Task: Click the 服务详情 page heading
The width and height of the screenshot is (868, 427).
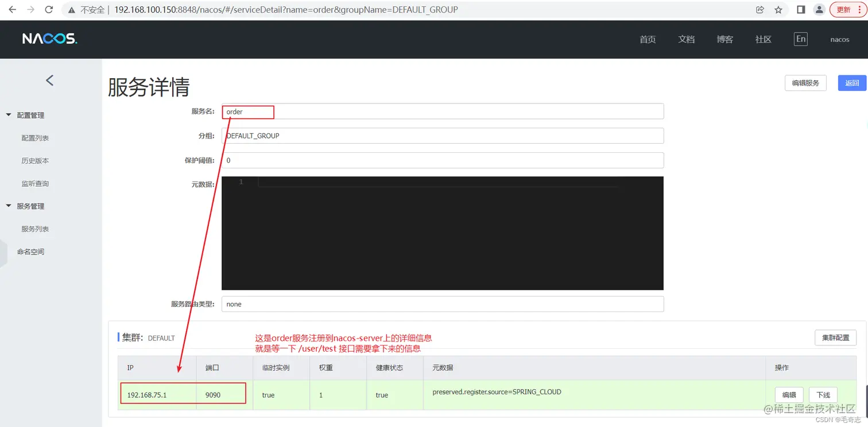Action: [x=149, y=87]
